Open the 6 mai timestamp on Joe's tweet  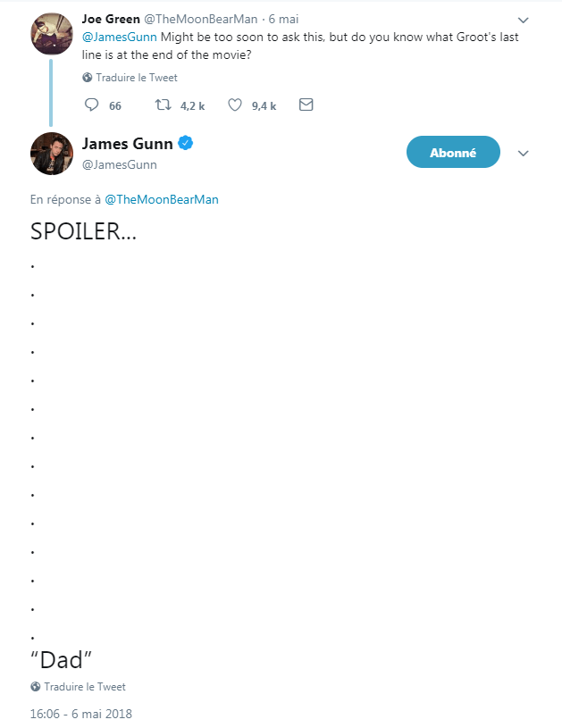pyautogui.click(x=283, y=19)
